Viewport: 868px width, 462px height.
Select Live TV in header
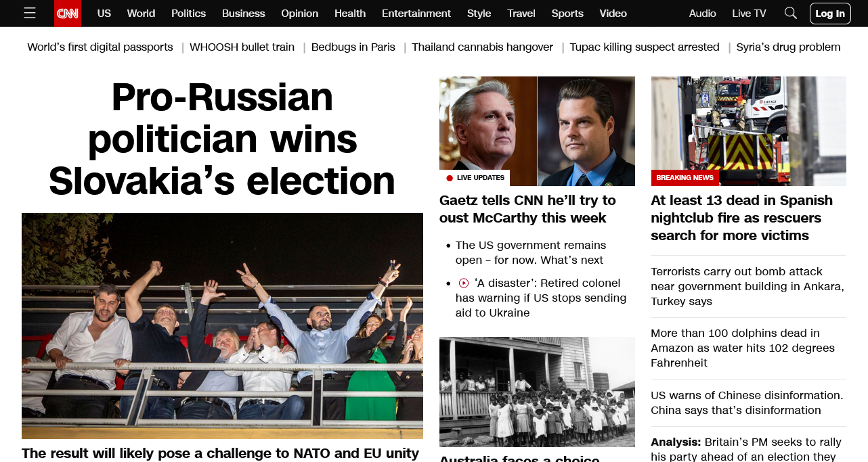coord(750,13)
